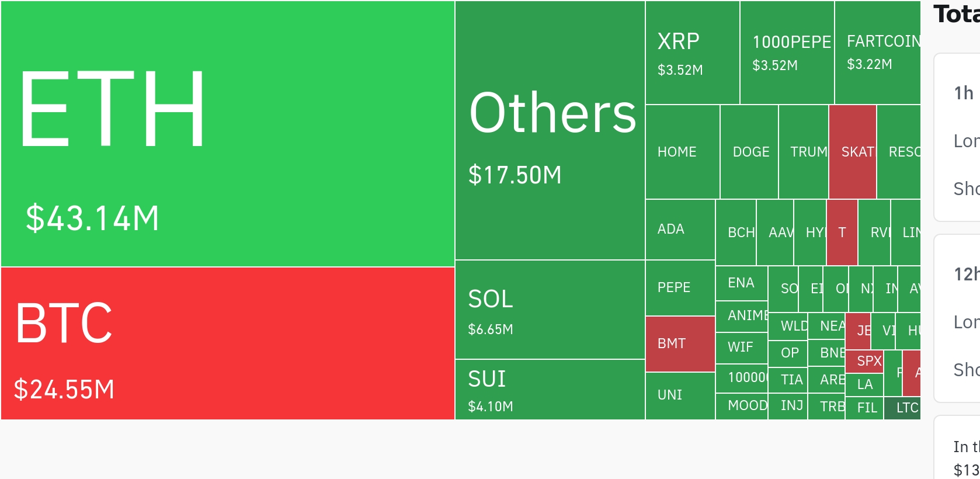
Task: Click the red BMT tile
Action: (680, 344)
